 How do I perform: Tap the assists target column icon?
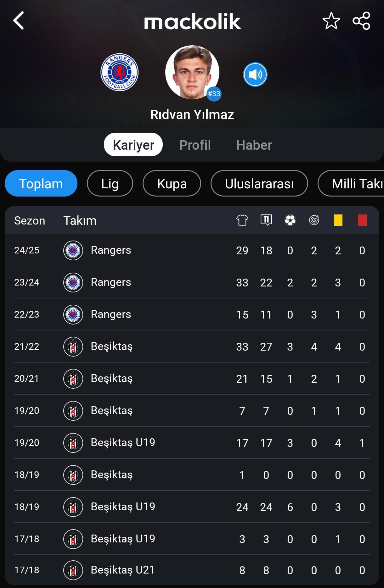pos(314,220)
